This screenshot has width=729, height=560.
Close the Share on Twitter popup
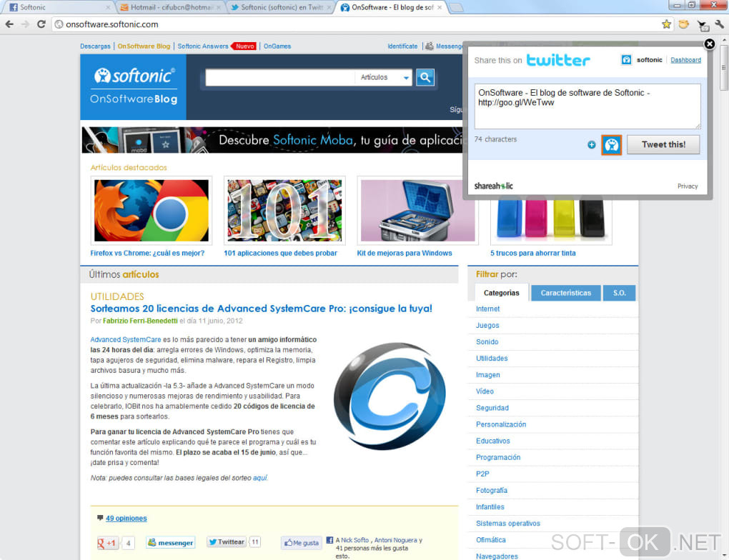(709, 44)
